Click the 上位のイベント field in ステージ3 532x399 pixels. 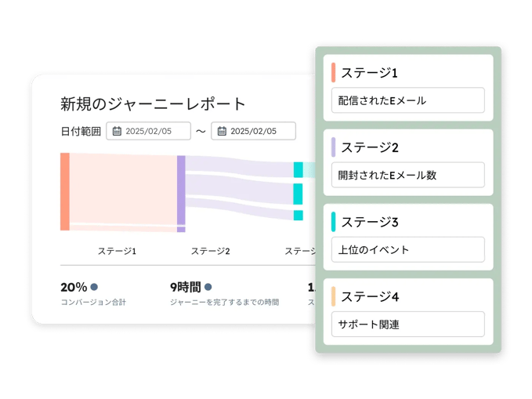click(x=407, y=249)
